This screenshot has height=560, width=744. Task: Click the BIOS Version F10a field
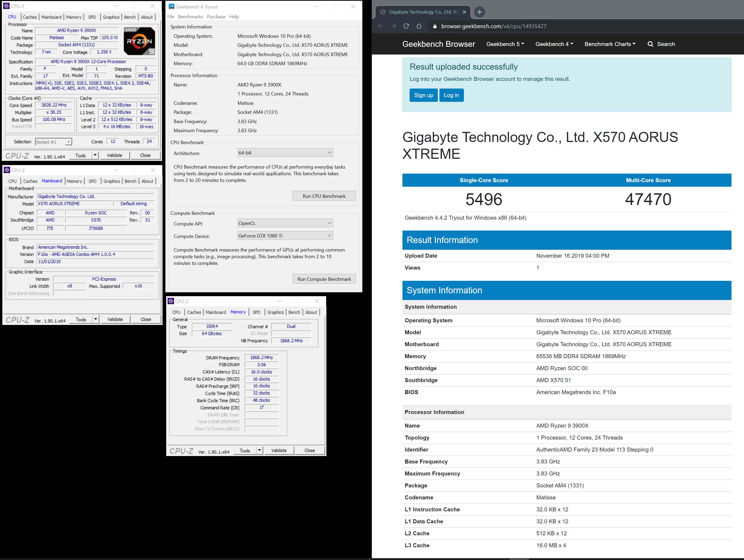coord(95,254)
